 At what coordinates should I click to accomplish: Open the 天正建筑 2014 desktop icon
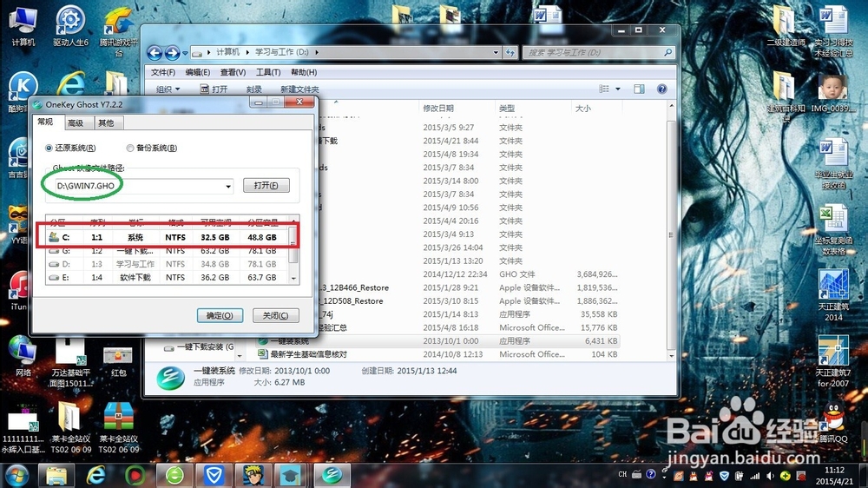pyautogui.click(x=833, y=295)
